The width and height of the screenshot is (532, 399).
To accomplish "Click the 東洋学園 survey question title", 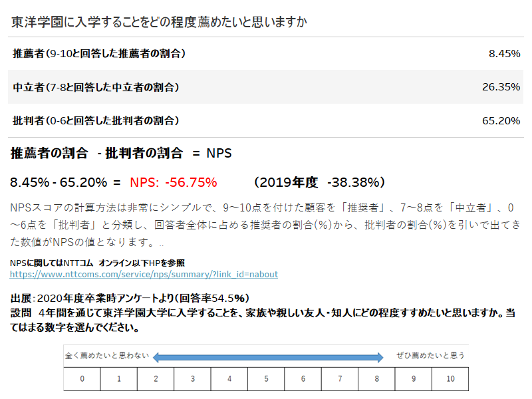I will (159, 22).
